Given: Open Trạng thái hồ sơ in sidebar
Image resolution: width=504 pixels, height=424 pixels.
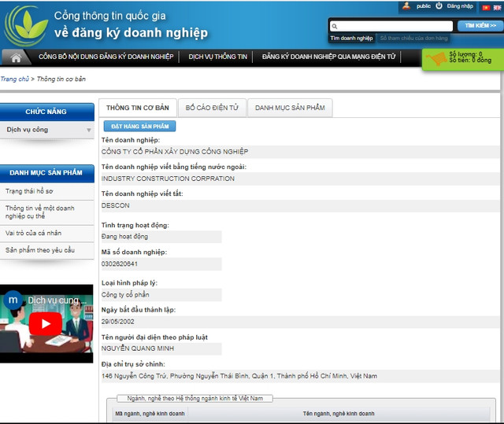Looking at the screenshot, I should [28, 191].
